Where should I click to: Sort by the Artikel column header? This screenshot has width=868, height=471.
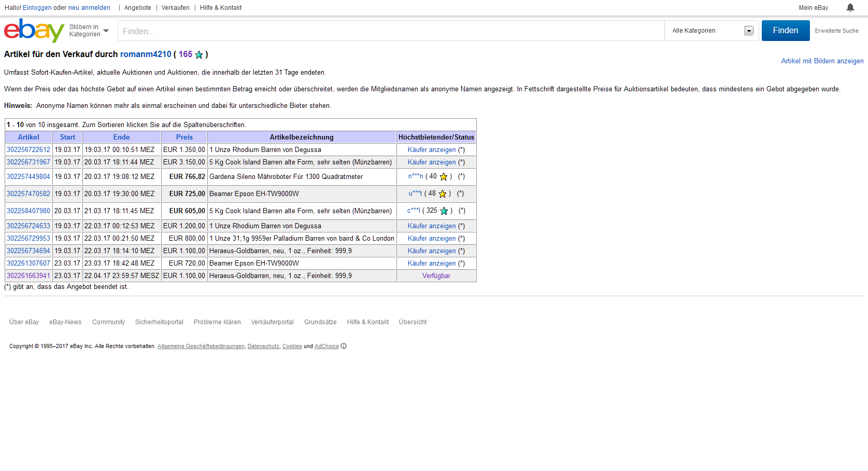tap(29, 137)
